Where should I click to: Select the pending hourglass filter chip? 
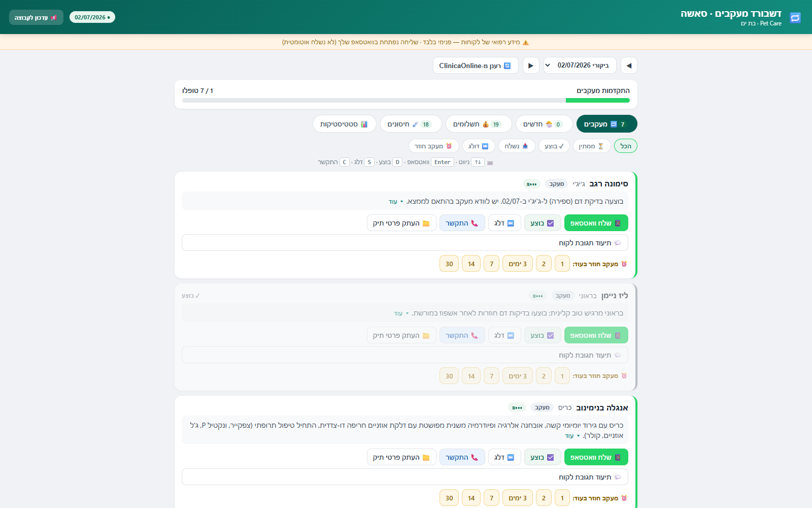coord(592,146)
